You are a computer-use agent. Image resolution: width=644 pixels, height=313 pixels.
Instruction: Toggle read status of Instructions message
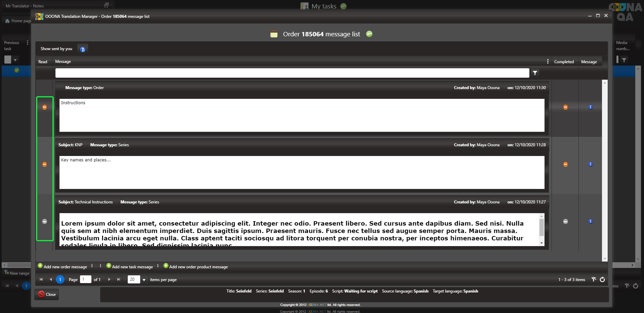click(45, 107)
